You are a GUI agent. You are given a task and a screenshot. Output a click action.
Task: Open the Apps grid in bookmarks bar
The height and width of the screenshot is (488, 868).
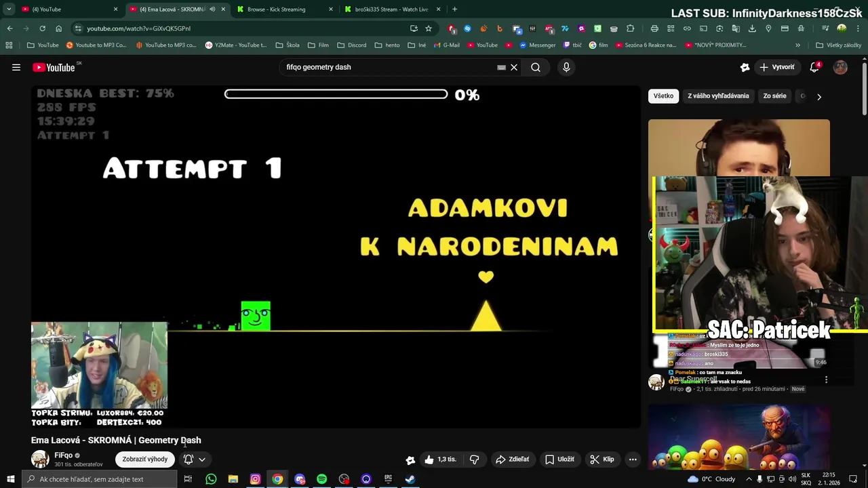click(x=9, y=45)
